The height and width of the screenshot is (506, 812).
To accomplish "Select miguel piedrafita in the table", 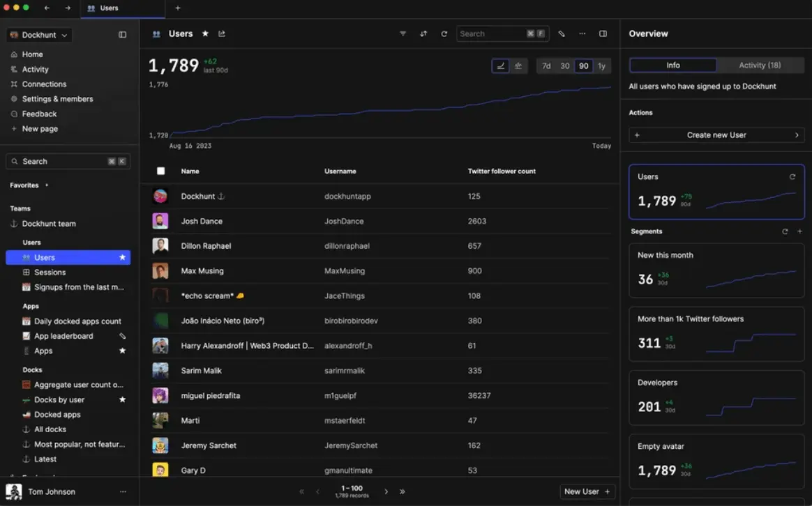I will pos(210,395).
